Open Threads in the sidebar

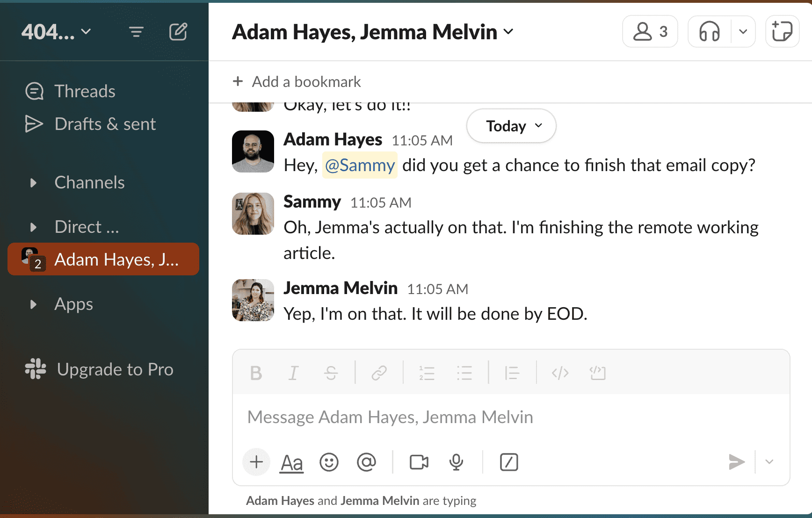pos(84,91)
